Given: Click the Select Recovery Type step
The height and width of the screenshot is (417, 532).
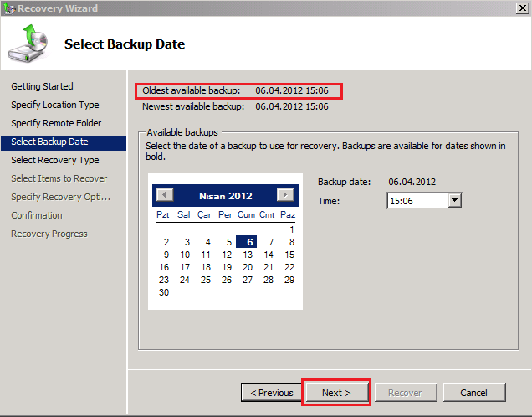Looking at the screenshot, I should pyautogui.click(x=54, y=160).
